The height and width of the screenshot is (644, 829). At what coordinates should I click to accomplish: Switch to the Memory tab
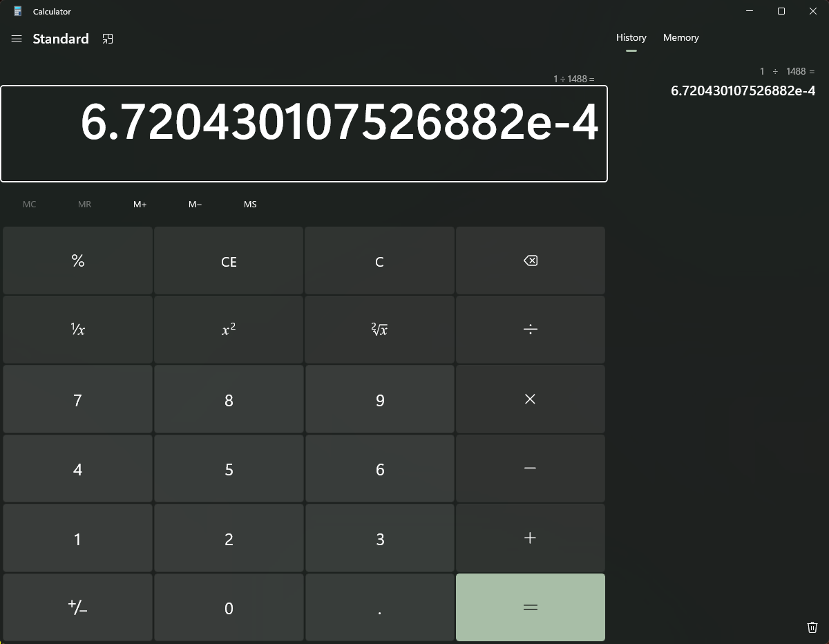681,38
